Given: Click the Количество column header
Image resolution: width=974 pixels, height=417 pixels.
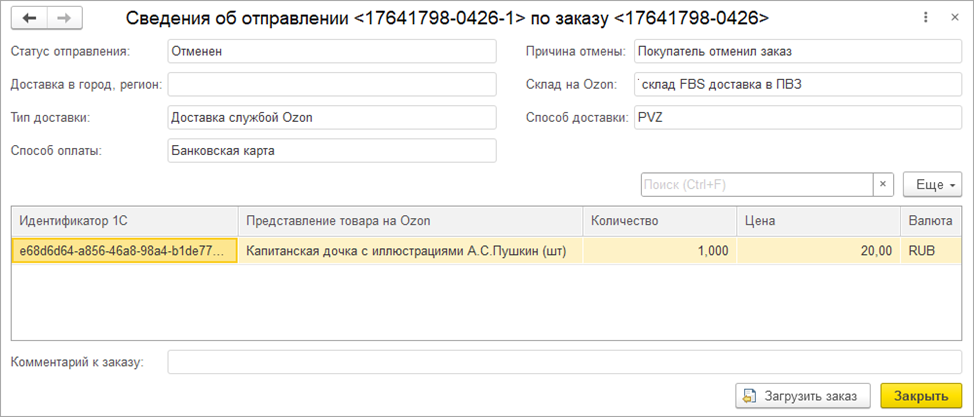Looking at the screenshot, I should pos(660,220).
